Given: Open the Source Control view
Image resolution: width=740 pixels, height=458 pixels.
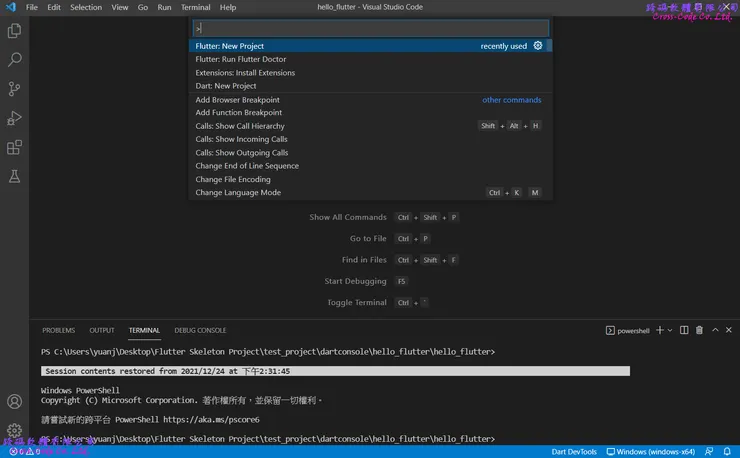Looking at the screenshot, I should [x=14, y=89].
